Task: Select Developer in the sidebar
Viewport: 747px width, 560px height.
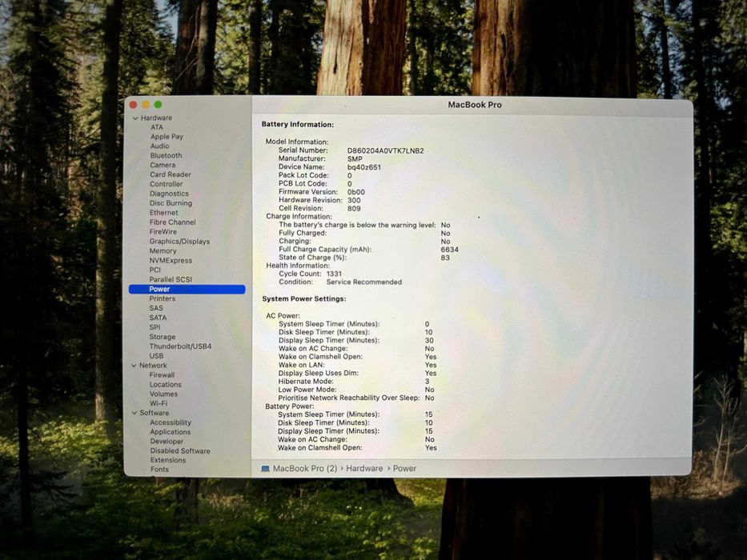Action: pyautogui.click(x=167, y=442)
